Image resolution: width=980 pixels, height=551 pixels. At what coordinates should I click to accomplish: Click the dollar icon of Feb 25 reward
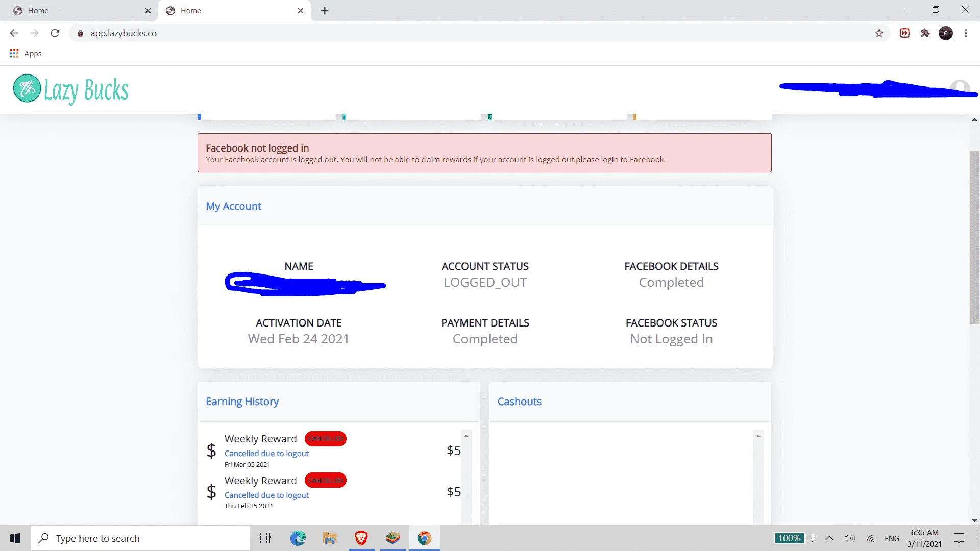pos(211,492)
